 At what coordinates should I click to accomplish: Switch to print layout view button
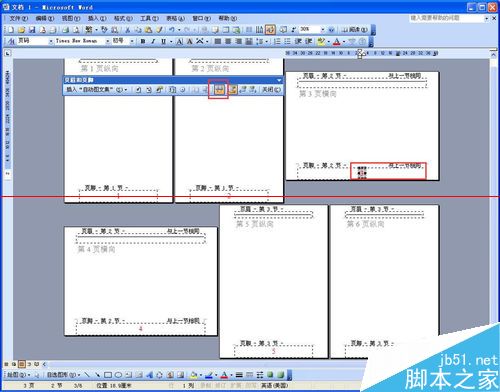pos(22,364)
